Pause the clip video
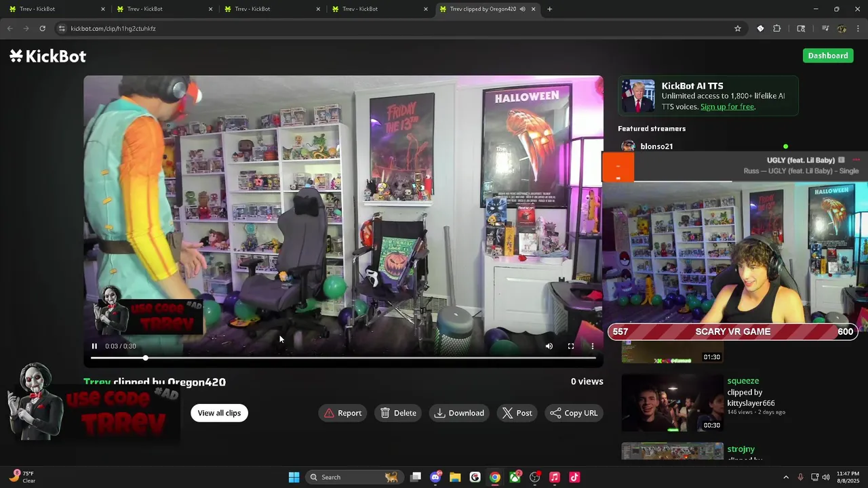 94,346
